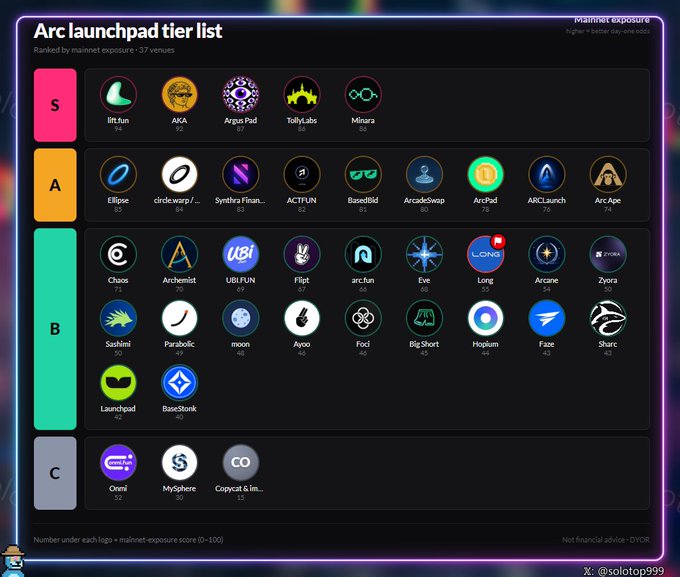
Task: Click the mainnet-exposure score footnote
Action: [x=128, y=540]
